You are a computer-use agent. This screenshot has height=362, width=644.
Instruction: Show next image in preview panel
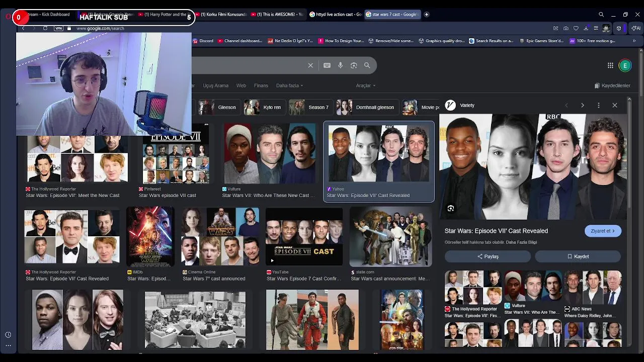[x=583, y=106]
